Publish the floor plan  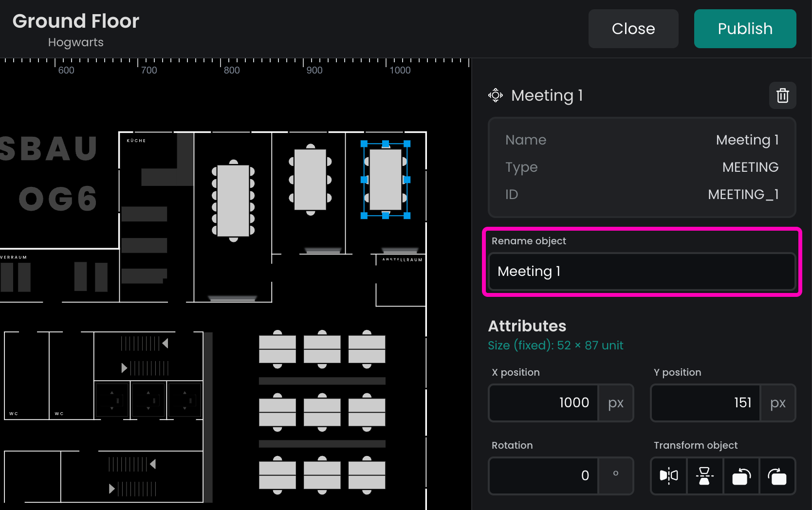(744, 29)
